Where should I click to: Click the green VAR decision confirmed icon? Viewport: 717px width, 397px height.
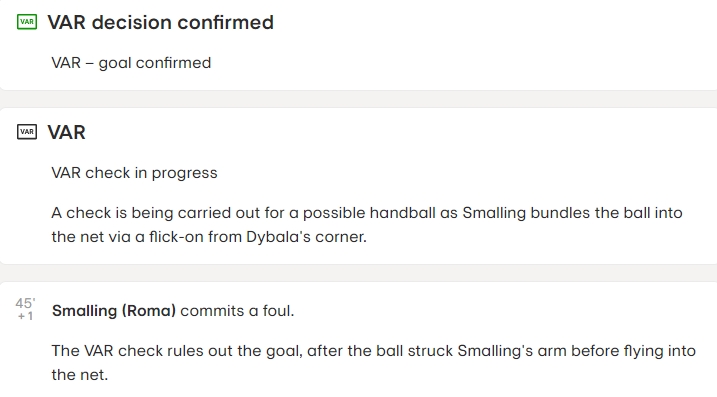coord(27,21)
